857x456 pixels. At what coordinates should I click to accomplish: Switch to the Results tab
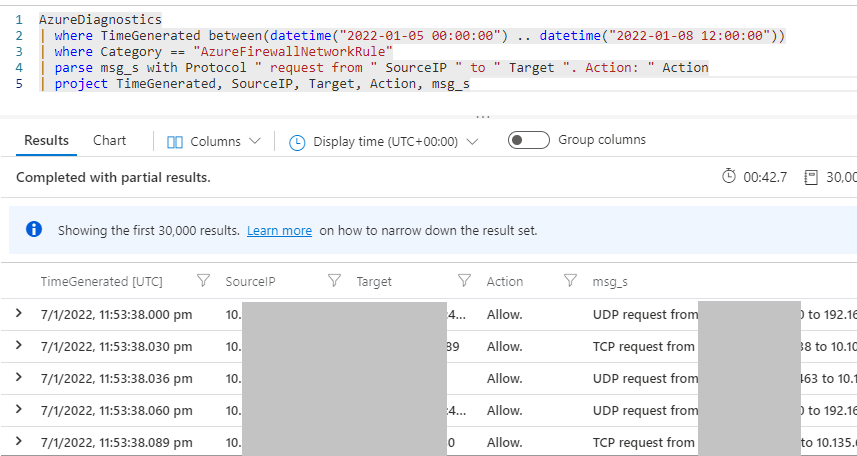click(46, 141)
